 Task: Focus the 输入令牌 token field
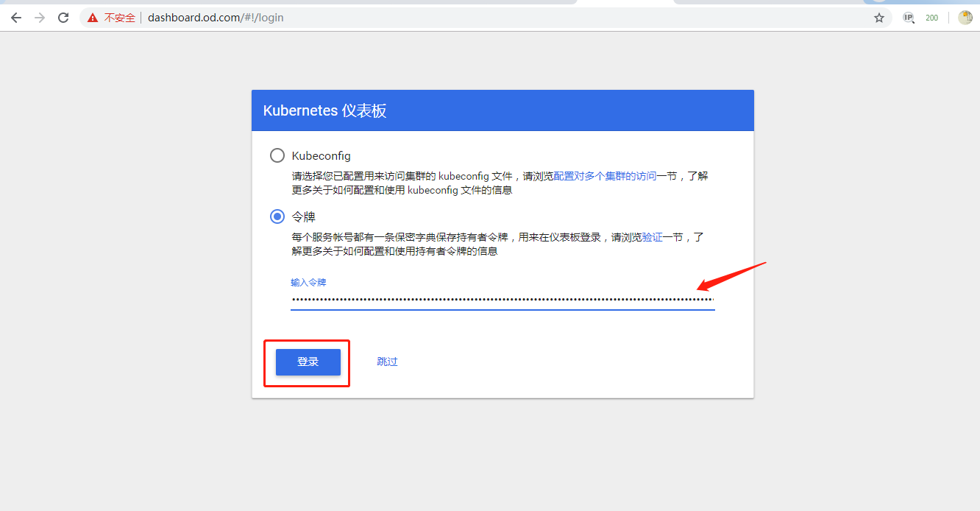tap(503, 299)
